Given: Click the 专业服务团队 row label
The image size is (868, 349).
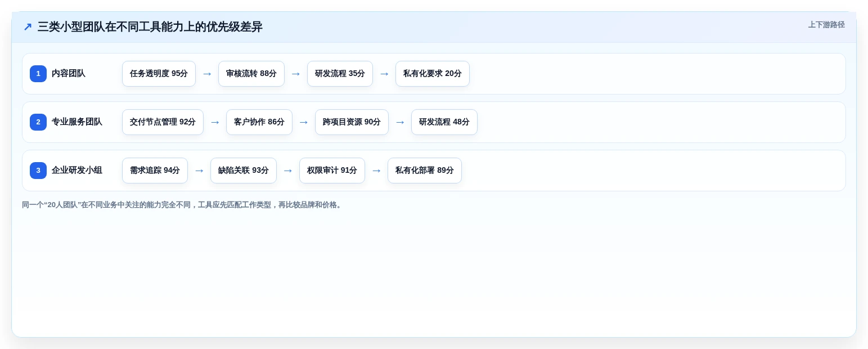Looking at the screenshot, I should (77, 122).
